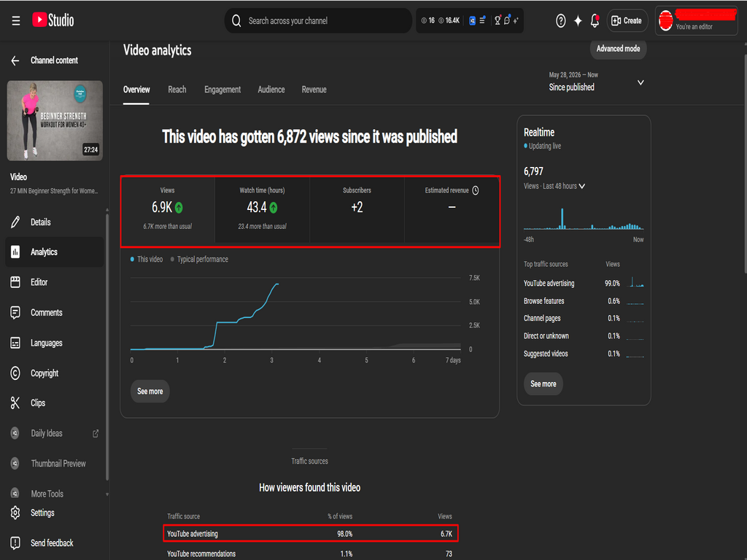Click See more under the views chart
The image size is (747, 560).
click(x=150, y=392)
